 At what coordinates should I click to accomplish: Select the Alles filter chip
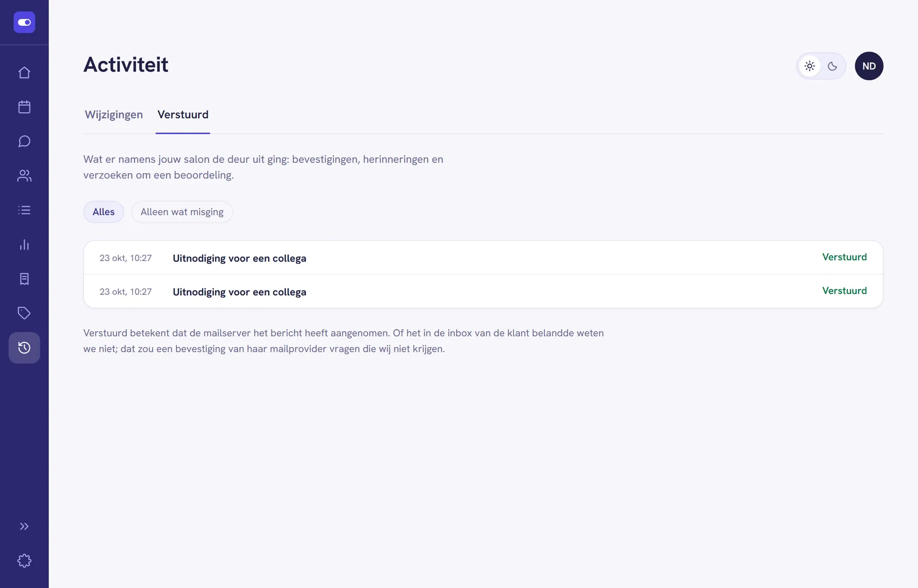coord(104,212)
